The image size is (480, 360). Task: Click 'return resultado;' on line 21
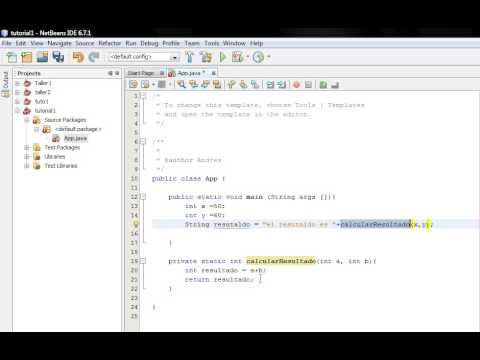coord(219,279)
